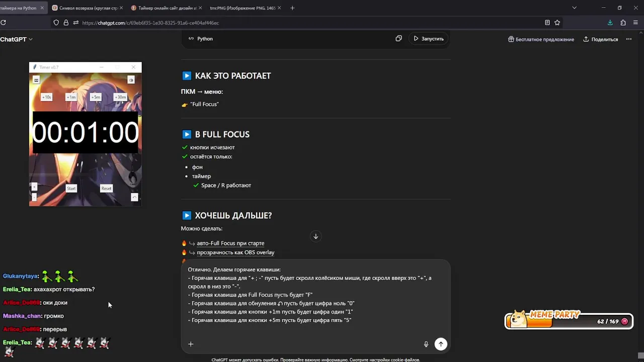Click the microphone dictation icon
The image size is (644, 362).
coord(426,344)
